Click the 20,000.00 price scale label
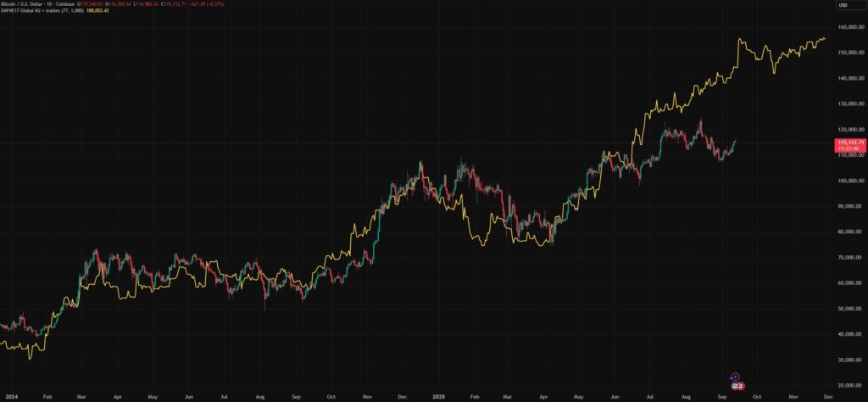The image size is (868, 402). pos(849,385)
